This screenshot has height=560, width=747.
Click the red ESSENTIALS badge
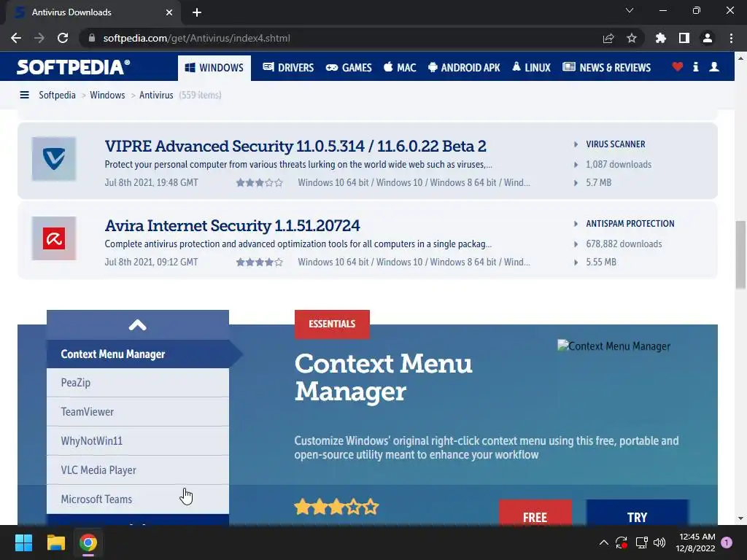point(332,324)
